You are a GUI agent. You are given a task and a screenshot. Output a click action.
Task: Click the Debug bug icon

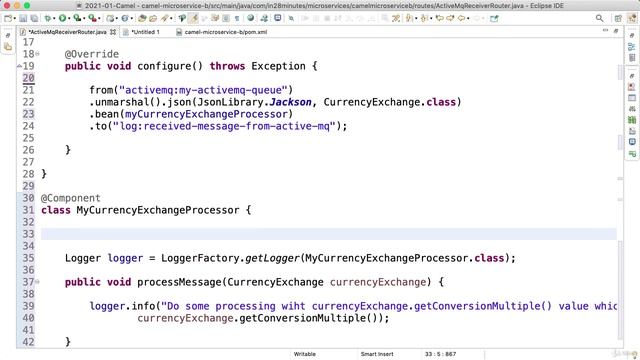click(x=48, y=18)
